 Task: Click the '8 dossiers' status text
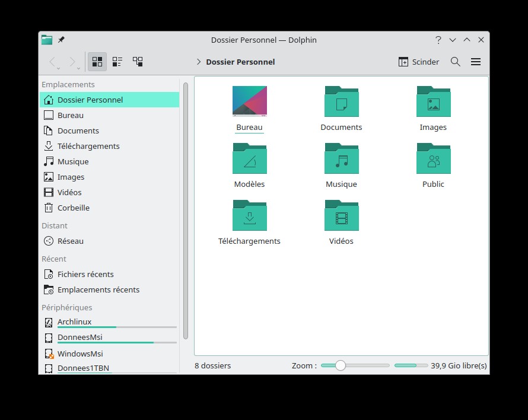click(213, 366)
